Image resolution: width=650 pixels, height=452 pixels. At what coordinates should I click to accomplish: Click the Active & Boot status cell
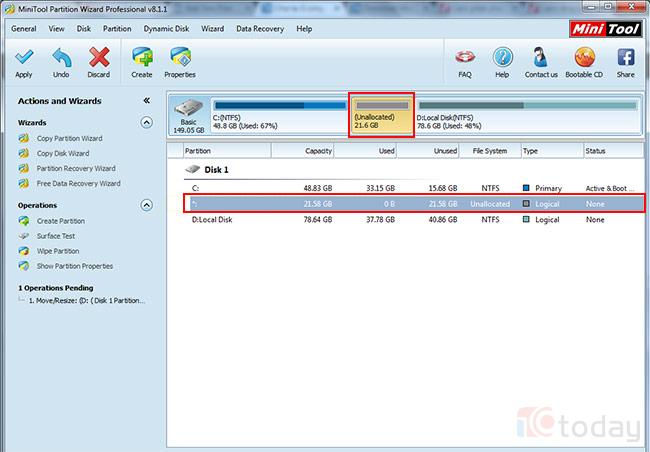tap(609, 188)
